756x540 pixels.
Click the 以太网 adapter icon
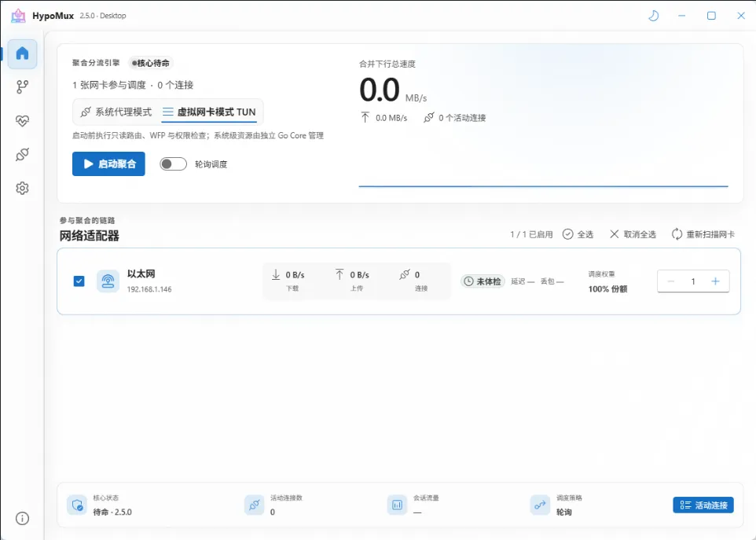pos(108,281)
